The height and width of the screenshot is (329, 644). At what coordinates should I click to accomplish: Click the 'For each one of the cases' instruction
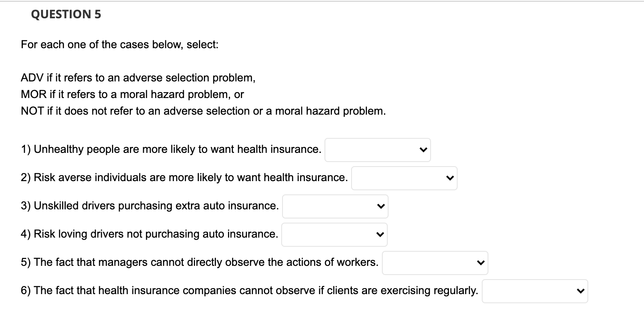coord(120,45)
